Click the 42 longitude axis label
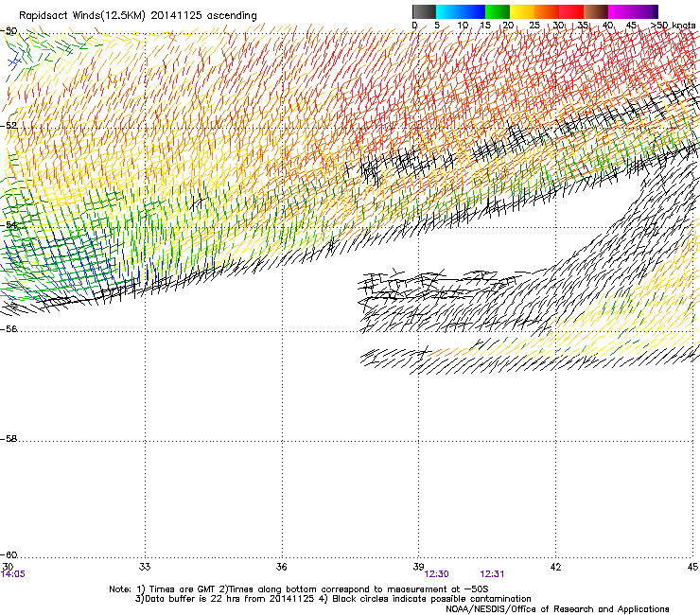 (556, 567)
